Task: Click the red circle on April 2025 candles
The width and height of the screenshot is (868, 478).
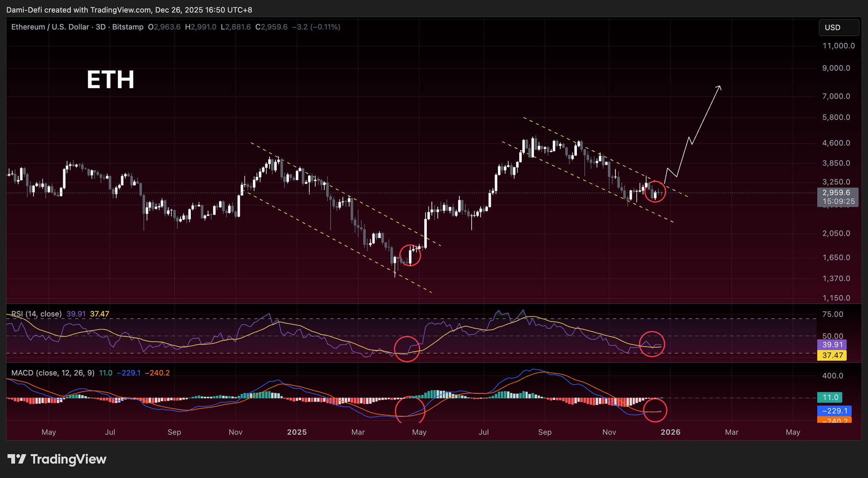Action: coord(410,255)
